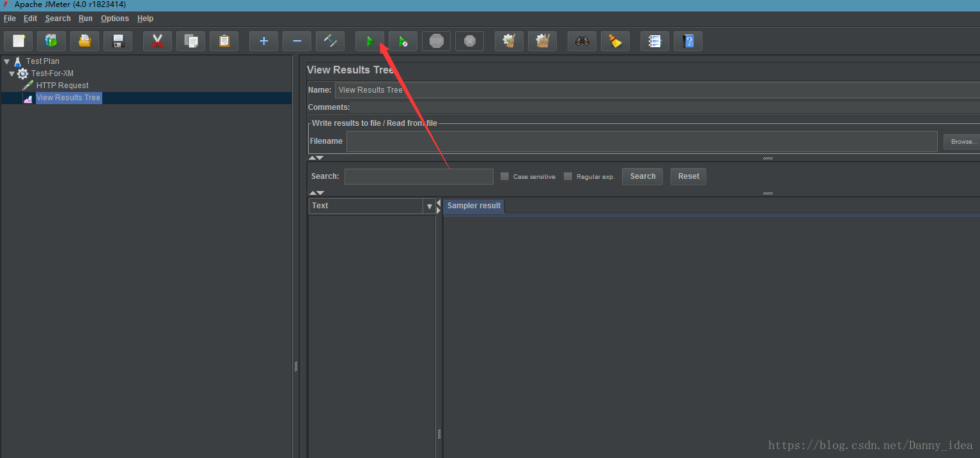Switch to the Sampler result tab

(x=474, y=206)
